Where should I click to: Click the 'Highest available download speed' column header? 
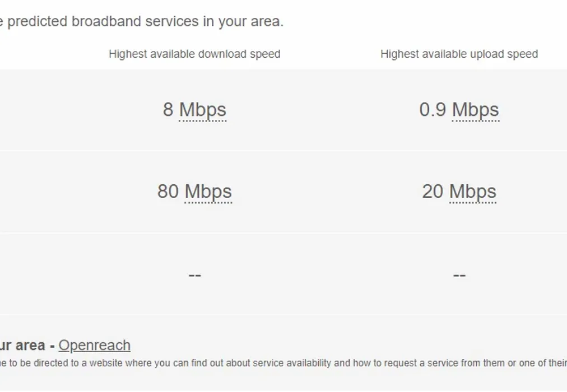[x=194, y=54]
